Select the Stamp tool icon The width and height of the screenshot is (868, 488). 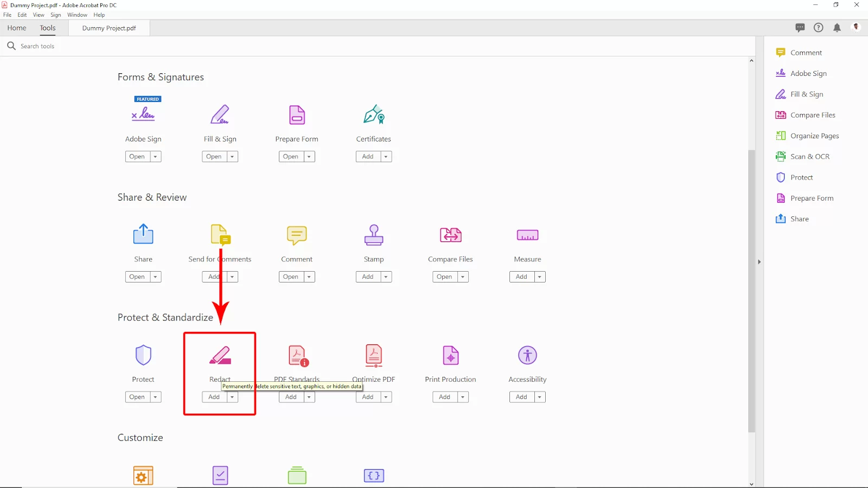(x=374, y=235)
